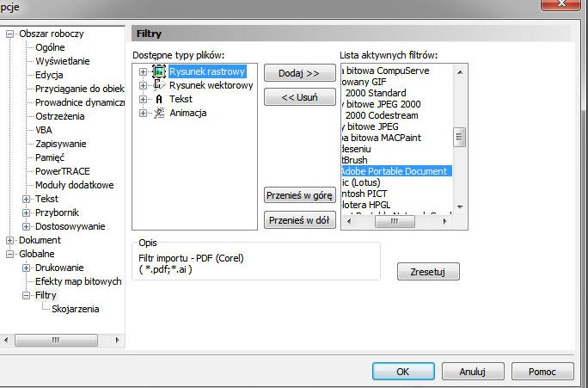Click the active filters list vertical scrollbar
This screenshot has height=388, width=588.
(x=459, y=137)
